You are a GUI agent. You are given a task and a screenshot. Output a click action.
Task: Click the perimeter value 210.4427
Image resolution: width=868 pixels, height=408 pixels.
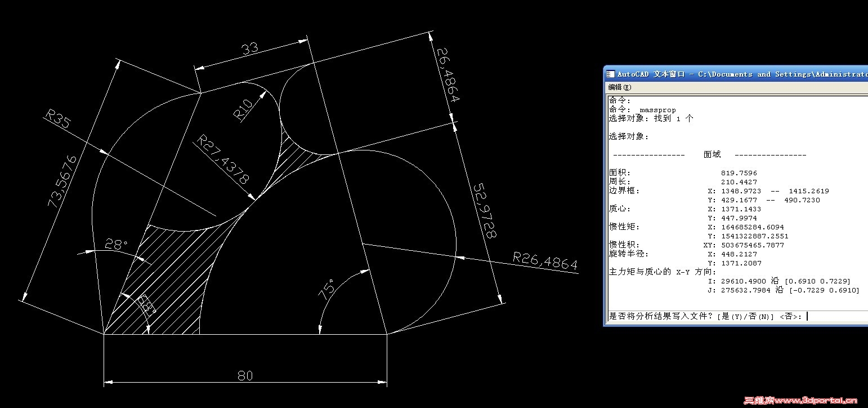[739, 182]
